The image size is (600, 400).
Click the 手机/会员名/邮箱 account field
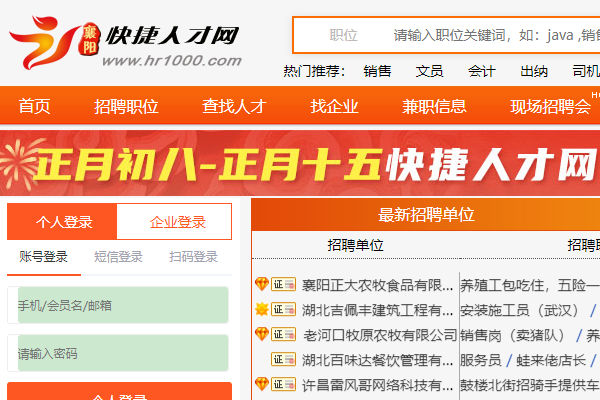118,305
